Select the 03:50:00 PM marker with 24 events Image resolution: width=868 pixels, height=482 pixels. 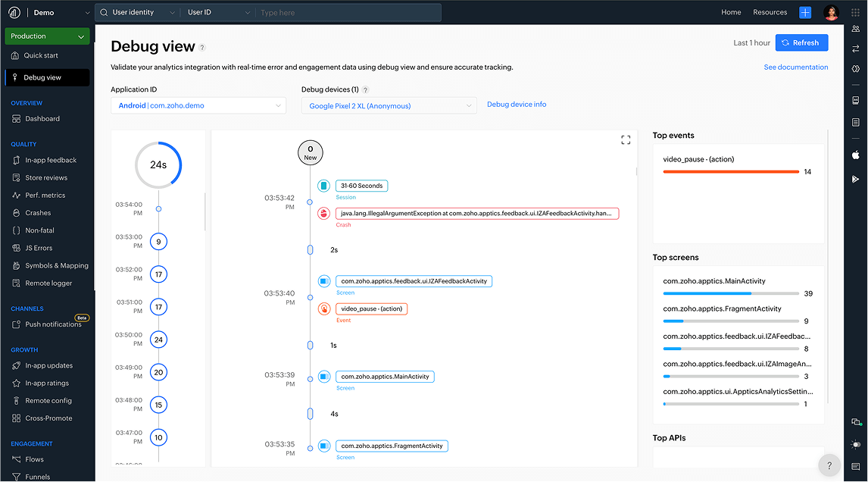(x=158, y=340)
